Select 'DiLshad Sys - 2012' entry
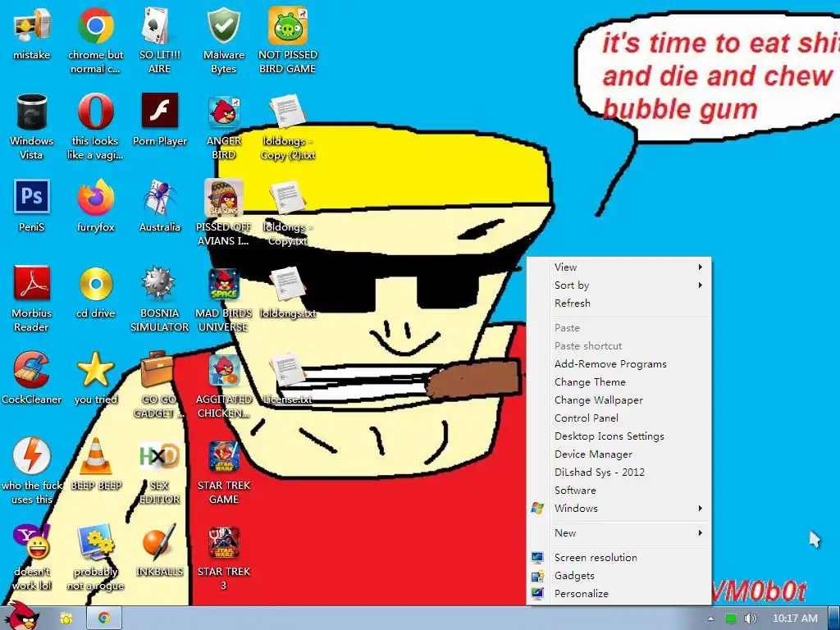 coord(619,472)
